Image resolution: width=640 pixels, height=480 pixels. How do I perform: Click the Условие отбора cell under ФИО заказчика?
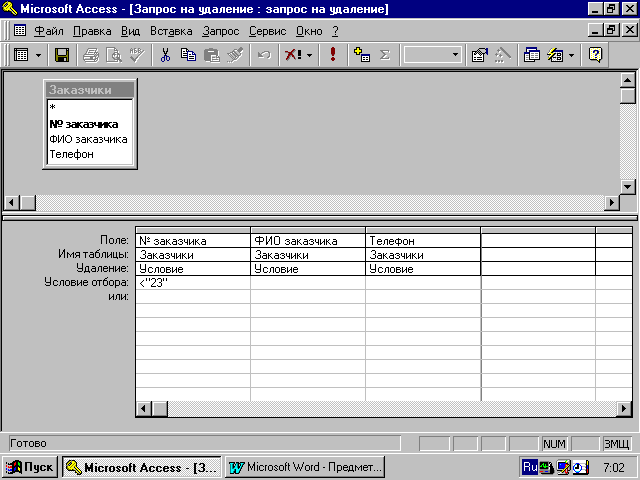pyautogui.click(x=308, y=283)
